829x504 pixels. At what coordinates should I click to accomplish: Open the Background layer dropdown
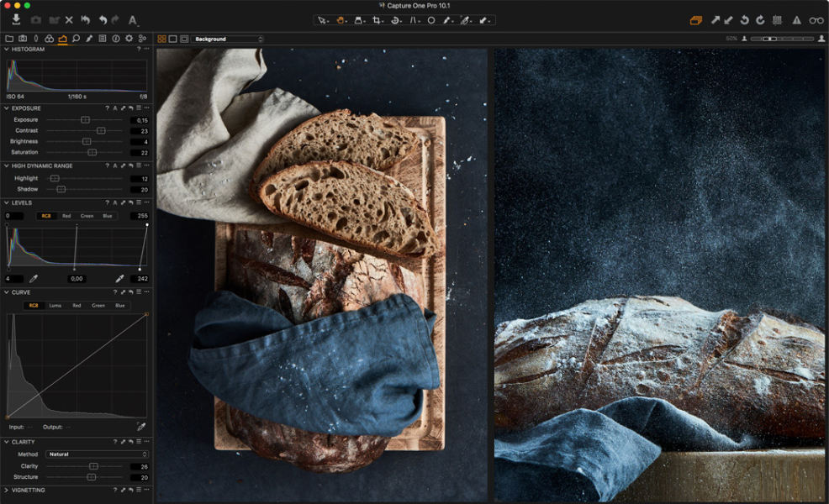tap(227, 39)
